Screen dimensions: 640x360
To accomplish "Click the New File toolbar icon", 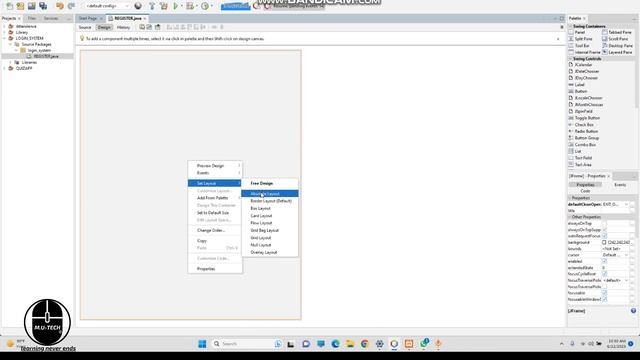I will tap(9, 6).
